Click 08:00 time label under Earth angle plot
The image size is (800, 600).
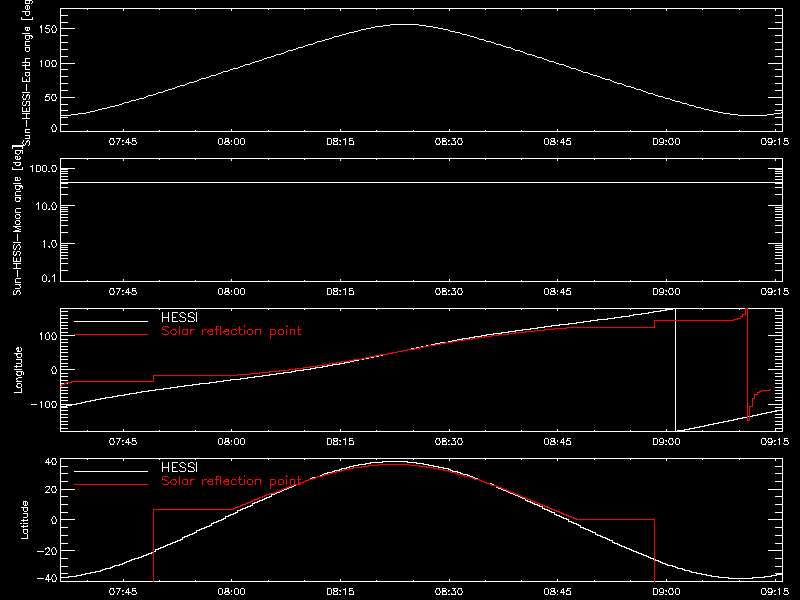tap(232, 142)
